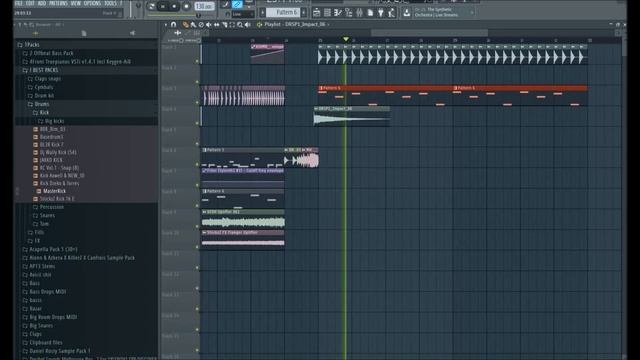Click the 130 tempo field
Screen dimensions: 640x360
point(204,6)
